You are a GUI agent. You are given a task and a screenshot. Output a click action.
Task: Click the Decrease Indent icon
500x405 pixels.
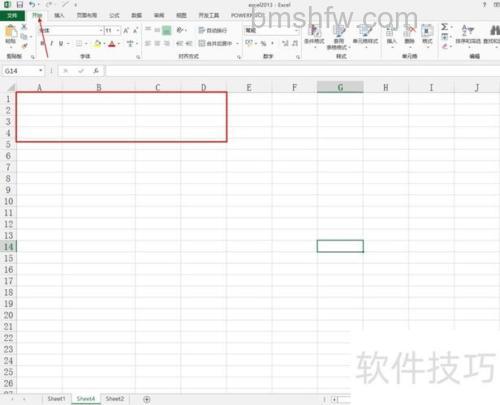180,43
